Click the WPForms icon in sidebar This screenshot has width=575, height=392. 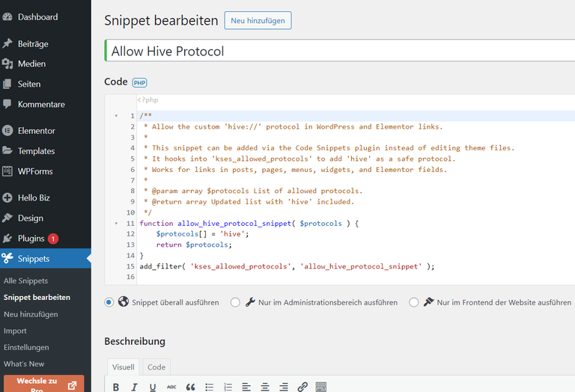coord(7,171)
